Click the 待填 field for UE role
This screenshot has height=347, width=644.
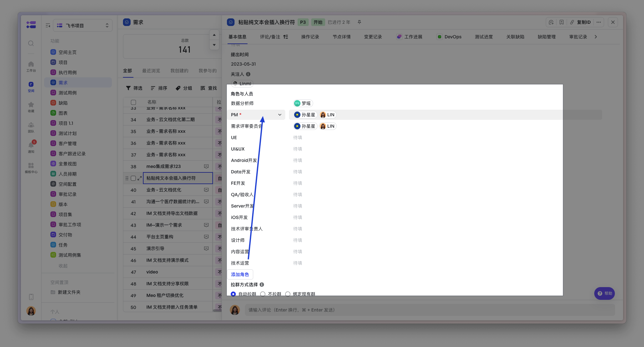point(298,138)
